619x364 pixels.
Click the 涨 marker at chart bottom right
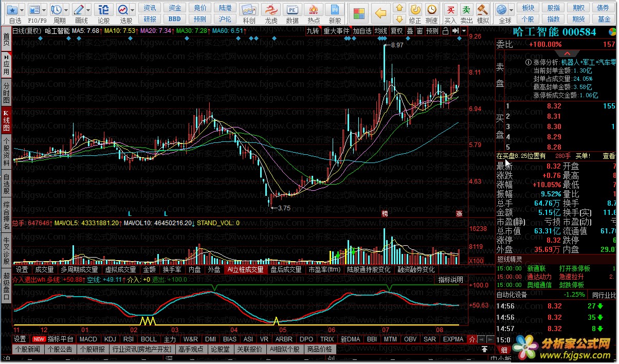coord(459,213)
